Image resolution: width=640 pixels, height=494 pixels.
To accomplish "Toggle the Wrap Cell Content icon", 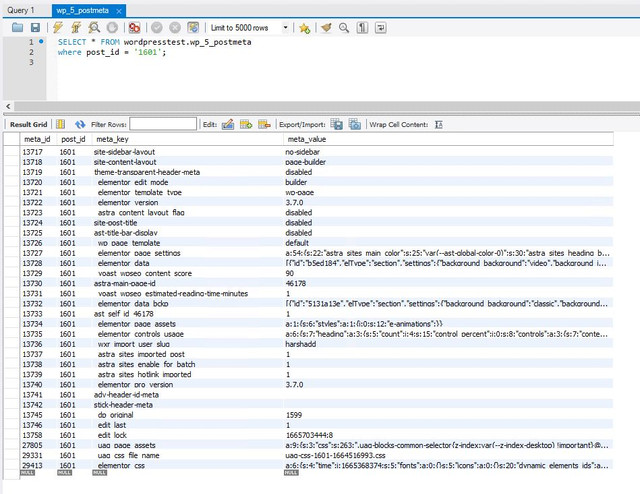I will click(x=439, y=125).
